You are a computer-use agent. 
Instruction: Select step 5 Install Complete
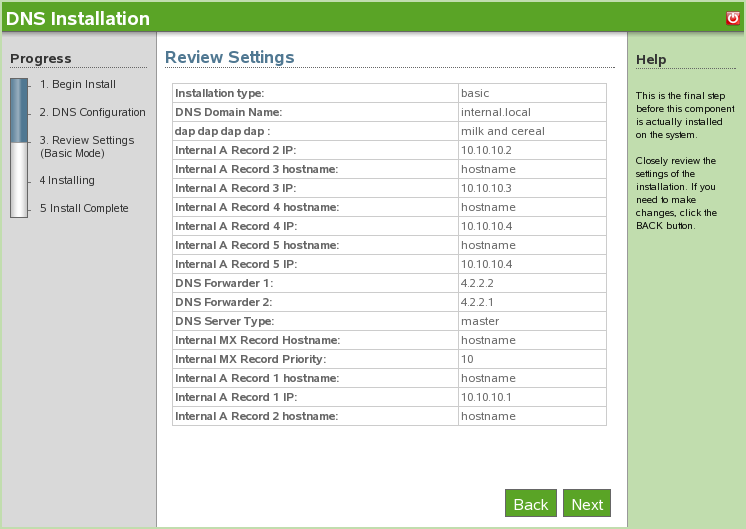click(84, 208)
